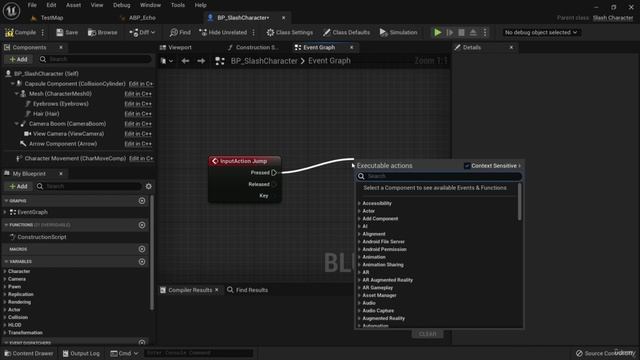The height and width of the screenshot is (360, 640).
Task: Click the Stop play button
Action: [x=461, y=32]
